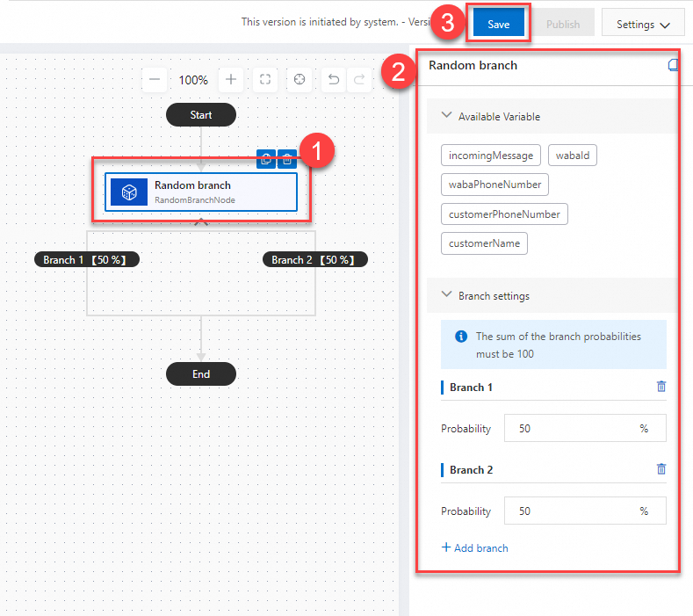Click the dice icon on Random branch node
This screenshot has width=693, height=616.
click(129, 192)
